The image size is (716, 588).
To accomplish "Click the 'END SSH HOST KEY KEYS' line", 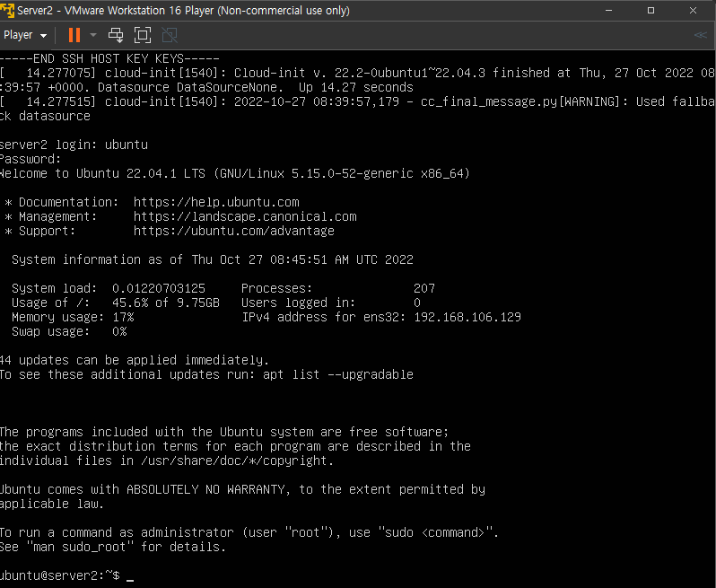I will pos(109,58).
